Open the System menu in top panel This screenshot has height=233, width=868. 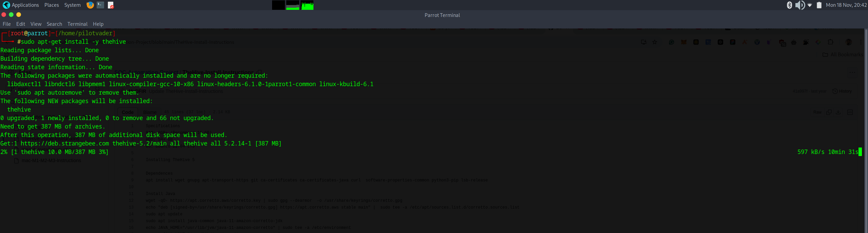tap(72, 5)
